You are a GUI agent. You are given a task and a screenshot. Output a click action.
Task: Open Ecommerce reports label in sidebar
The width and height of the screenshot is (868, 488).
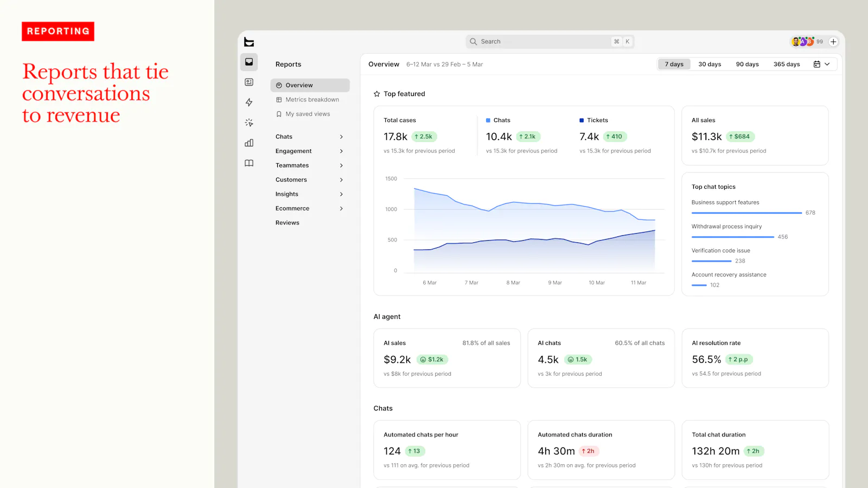(x=292, y=208)
